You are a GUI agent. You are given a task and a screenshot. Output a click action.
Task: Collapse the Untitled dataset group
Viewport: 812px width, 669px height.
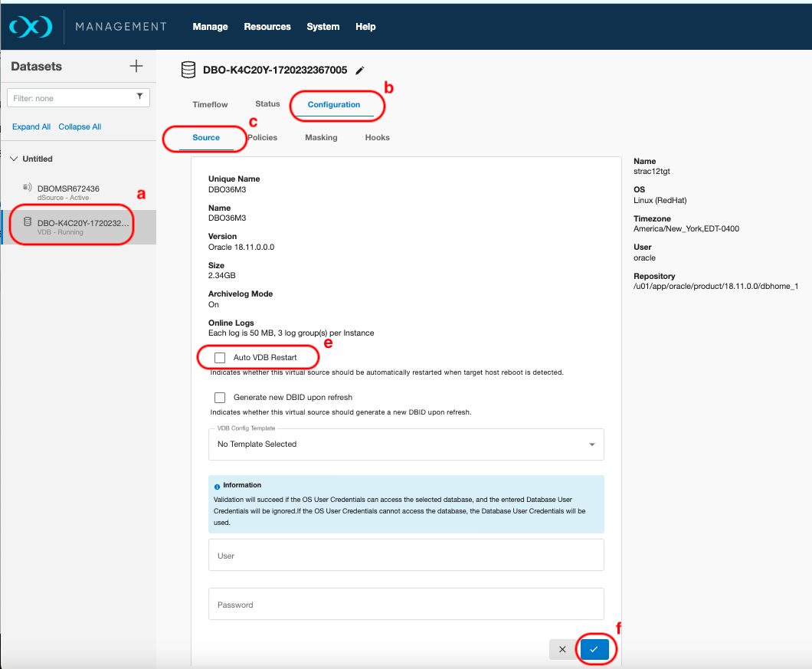click(x=13, y=159)
